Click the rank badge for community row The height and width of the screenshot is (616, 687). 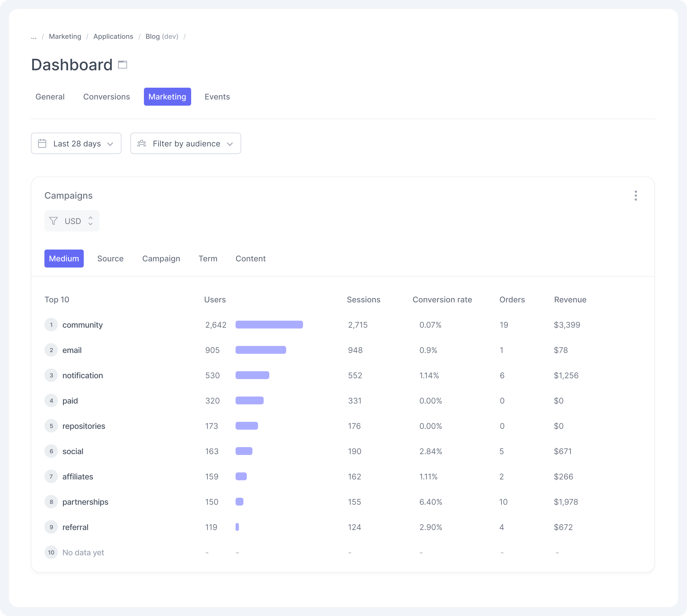tap(51, 325)
